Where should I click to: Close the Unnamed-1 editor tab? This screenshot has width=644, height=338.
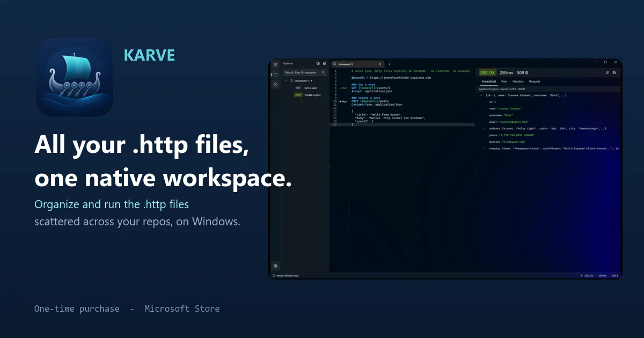pyautogui.click(x=380, y=64)
